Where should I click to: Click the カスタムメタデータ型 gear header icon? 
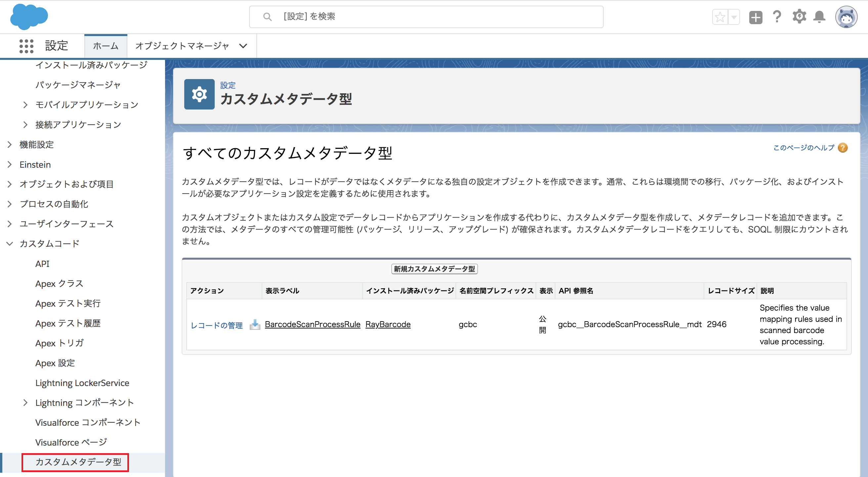(x=199, y=94)
